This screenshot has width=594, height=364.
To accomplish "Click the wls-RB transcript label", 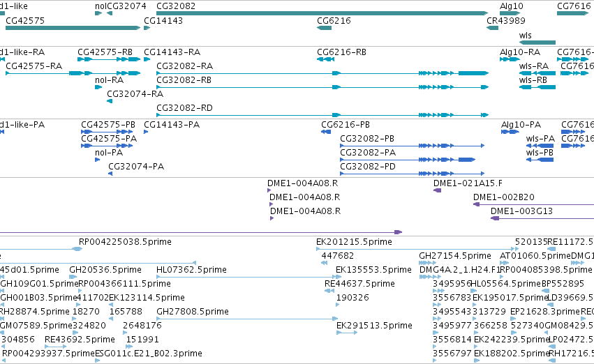I will point(533,80).
